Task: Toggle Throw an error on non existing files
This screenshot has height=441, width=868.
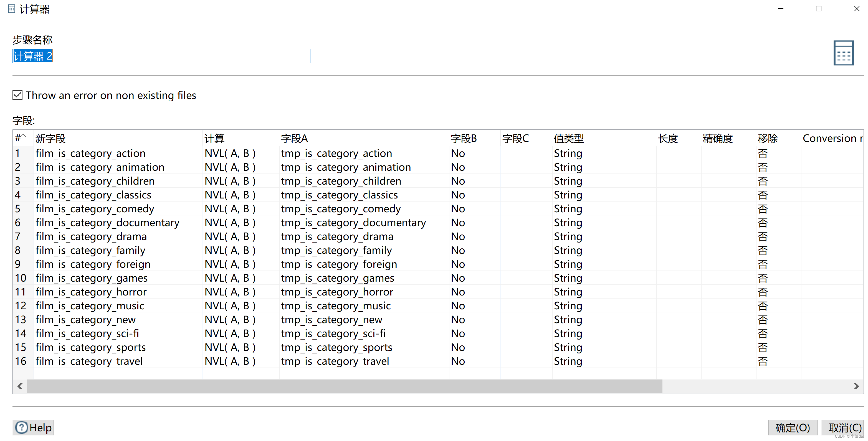Action: [17, 95]
